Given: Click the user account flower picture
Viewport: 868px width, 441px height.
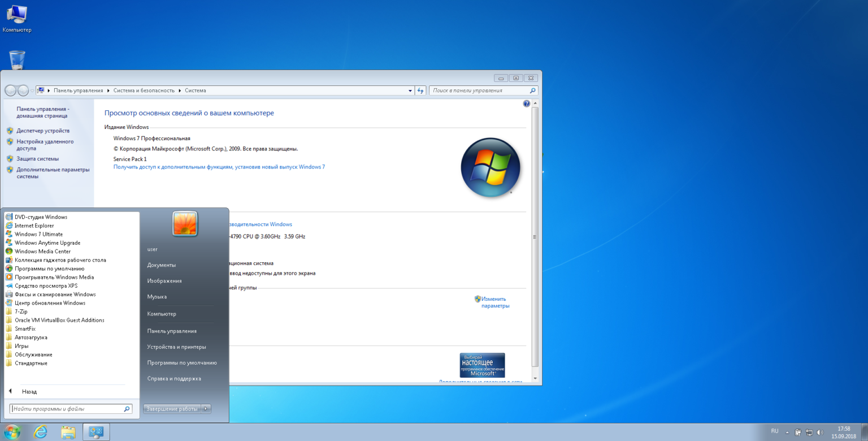Looking at the screenshot, I should pos(185,224).
